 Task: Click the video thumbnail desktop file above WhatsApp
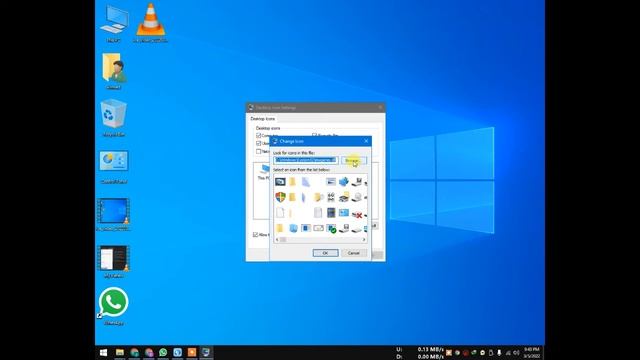click(113, 261)
